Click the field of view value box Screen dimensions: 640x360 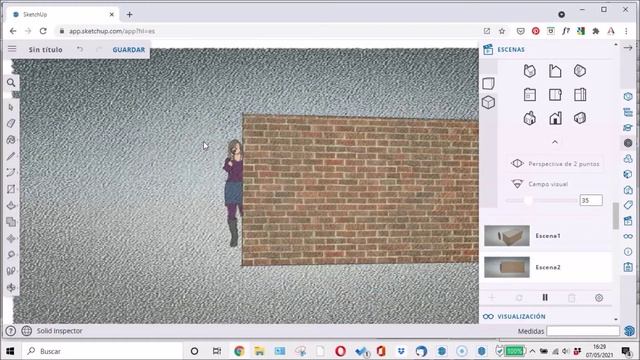point(591,200)
